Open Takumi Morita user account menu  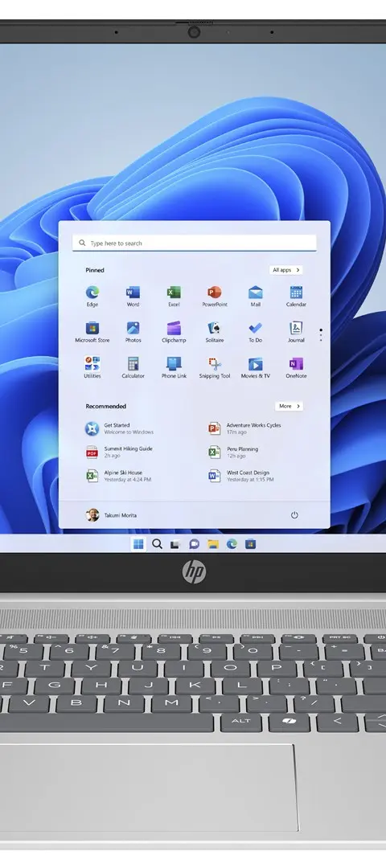coord(111,515)
